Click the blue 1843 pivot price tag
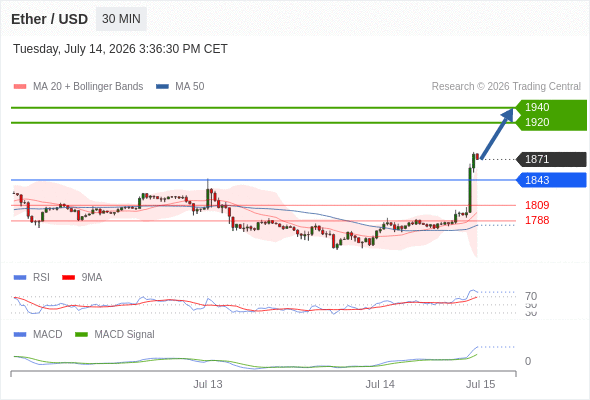590x400 pixels. point(551,180)
